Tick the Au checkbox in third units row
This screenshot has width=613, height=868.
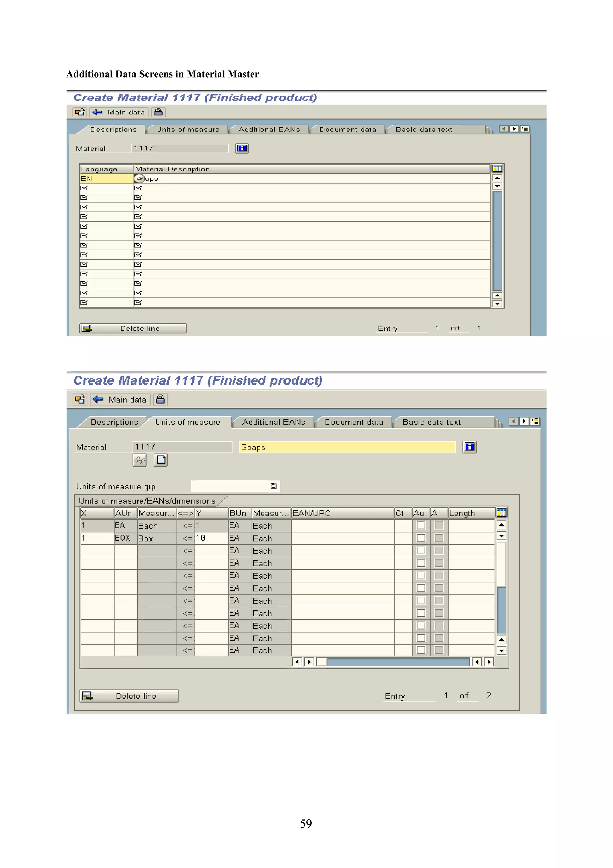[x=421, y=551]
